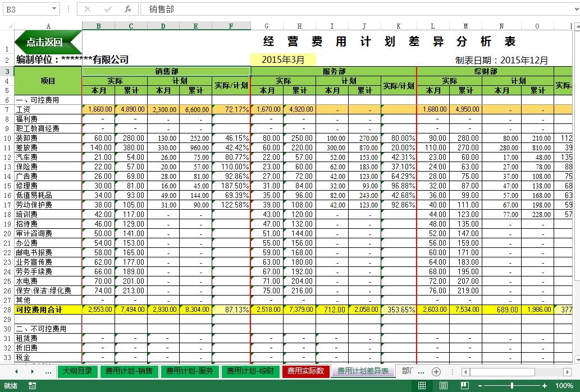
Task: Switch to 大纲目录 sheet tab
Action: [77, 371]
